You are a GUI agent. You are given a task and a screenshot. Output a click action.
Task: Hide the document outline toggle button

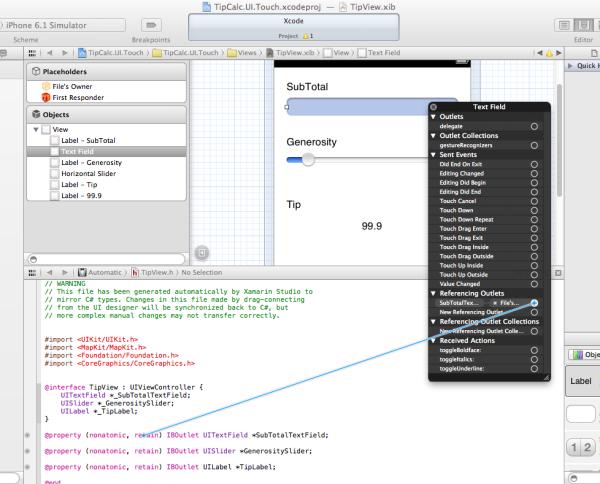click(x=202, y=253)
